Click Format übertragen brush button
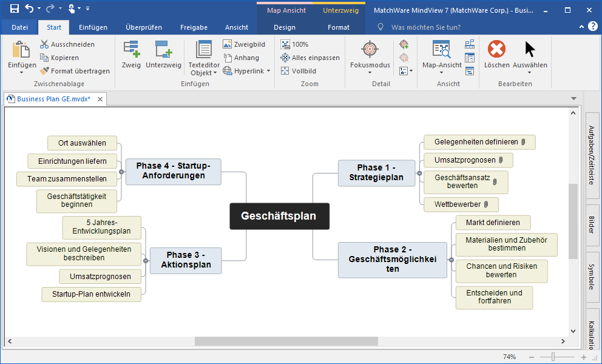The width and height of the screenshot is (602, 364). 75,71
